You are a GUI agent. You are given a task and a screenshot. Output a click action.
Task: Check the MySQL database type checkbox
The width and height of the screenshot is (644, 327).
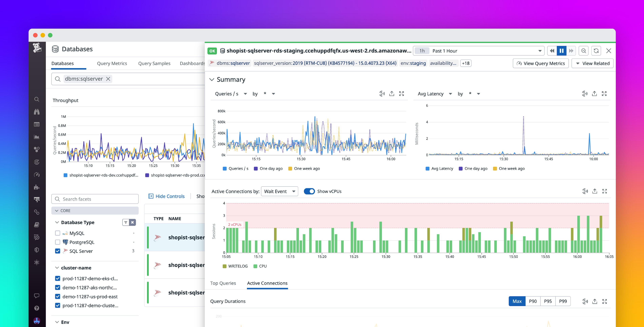(x=58, y=233)
